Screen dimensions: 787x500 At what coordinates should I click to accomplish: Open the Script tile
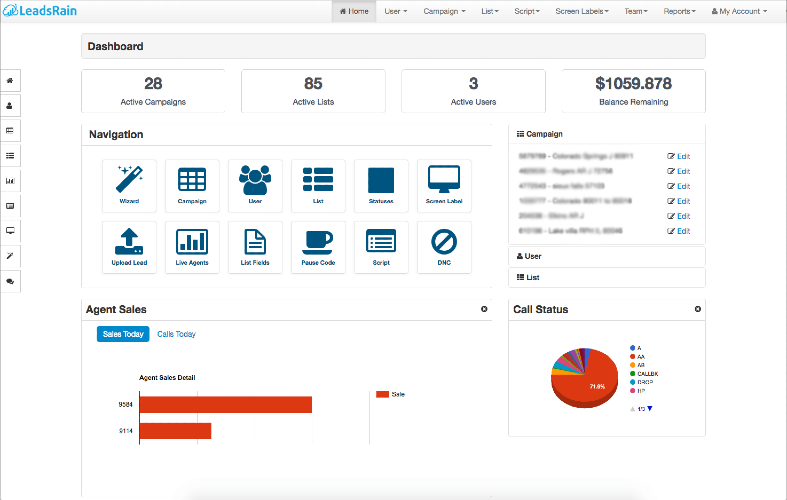[381, 247]
